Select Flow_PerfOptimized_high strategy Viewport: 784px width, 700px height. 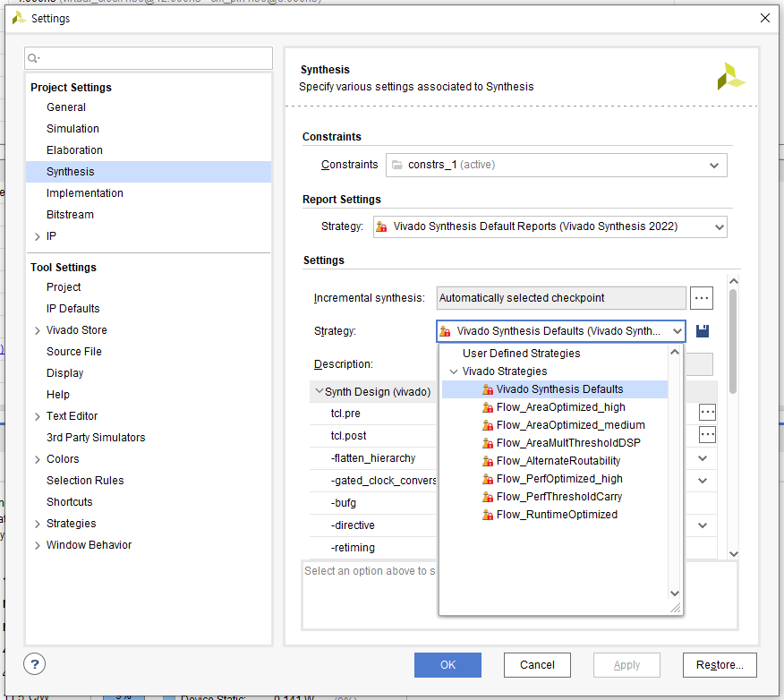pos(555,479)
